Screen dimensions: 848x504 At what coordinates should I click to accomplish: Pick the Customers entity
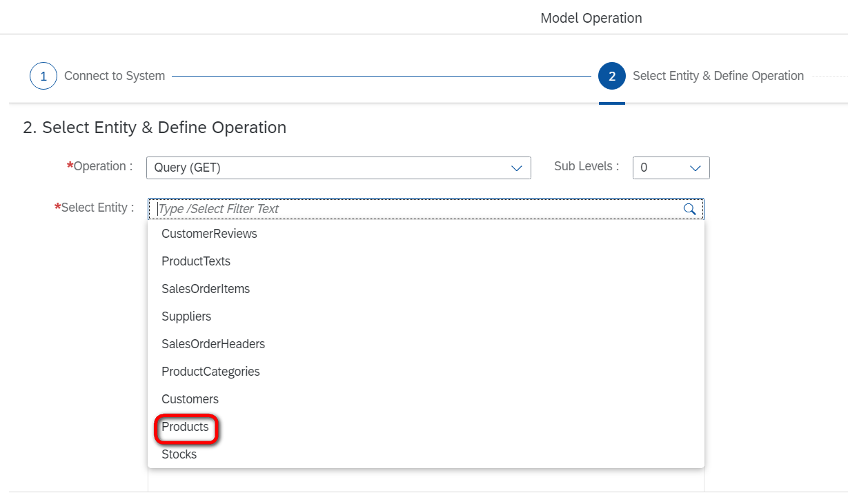tap(190, 399)
